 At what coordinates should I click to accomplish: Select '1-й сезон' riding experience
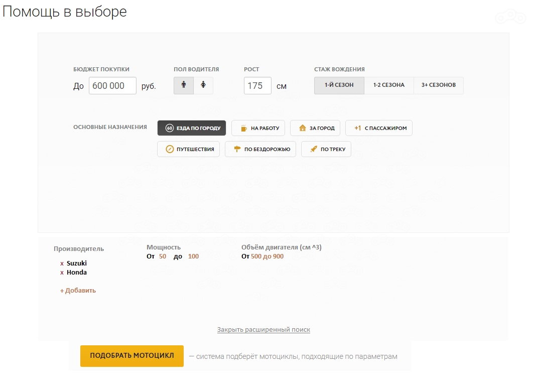(339, 85)
